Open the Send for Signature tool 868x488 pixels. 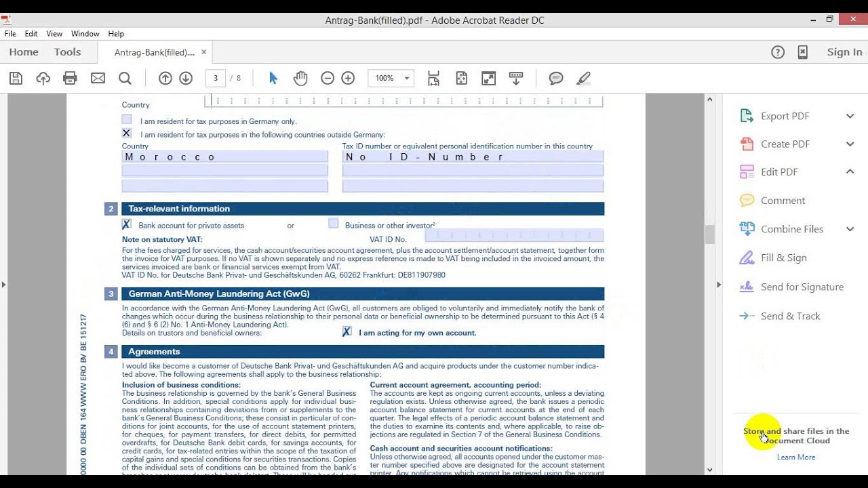802,287
